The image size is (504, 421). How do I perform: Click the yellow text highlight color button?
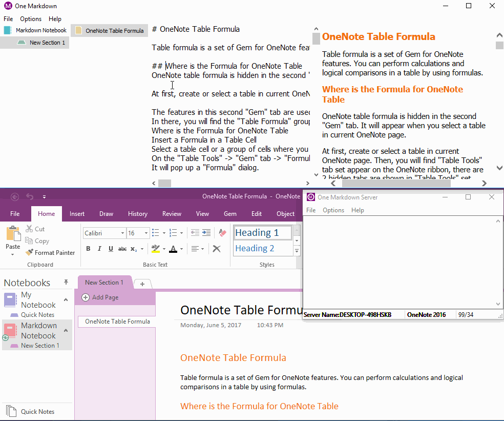point(156,249)
